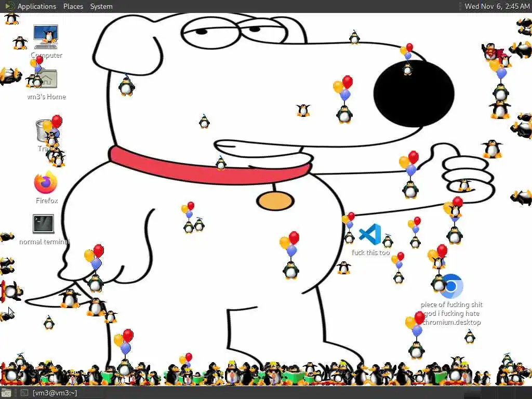Launch the Firefox desktop icon
This screenshot has width=532, height=399.
point(46,182)
